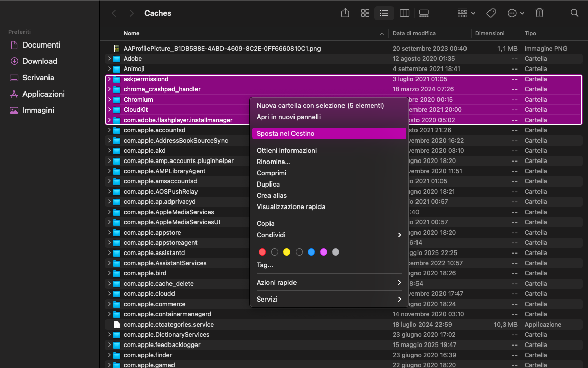
Task: Switch to icon grid view
Action: point(365,13)
